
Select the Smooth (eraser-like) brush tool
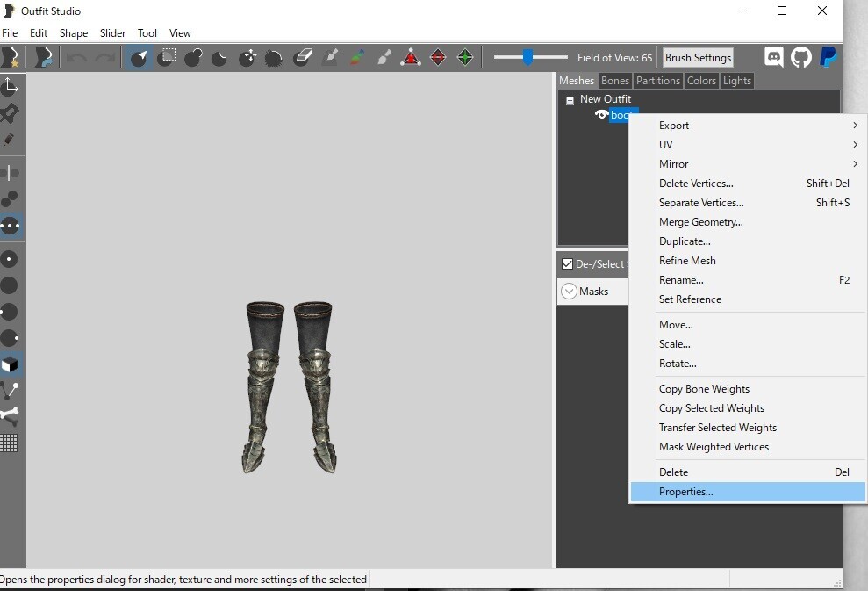pyautogui.click(x=302, y=57)
